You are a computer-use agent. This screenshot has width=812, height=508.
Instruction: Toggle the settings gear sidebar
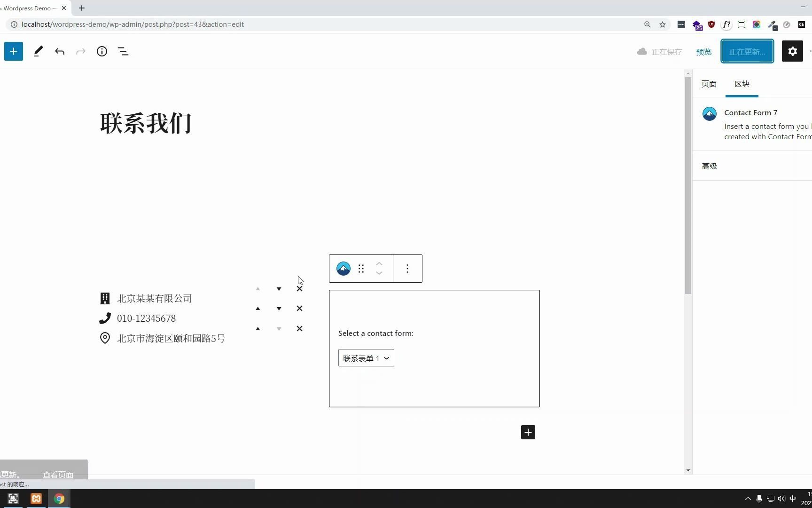pos(792,51)
